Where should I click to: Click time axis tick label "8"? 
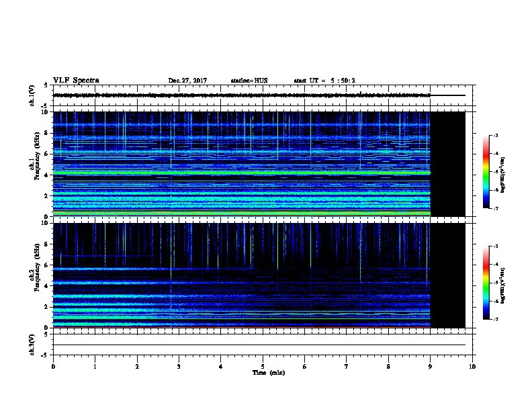(x=388, y=367)
